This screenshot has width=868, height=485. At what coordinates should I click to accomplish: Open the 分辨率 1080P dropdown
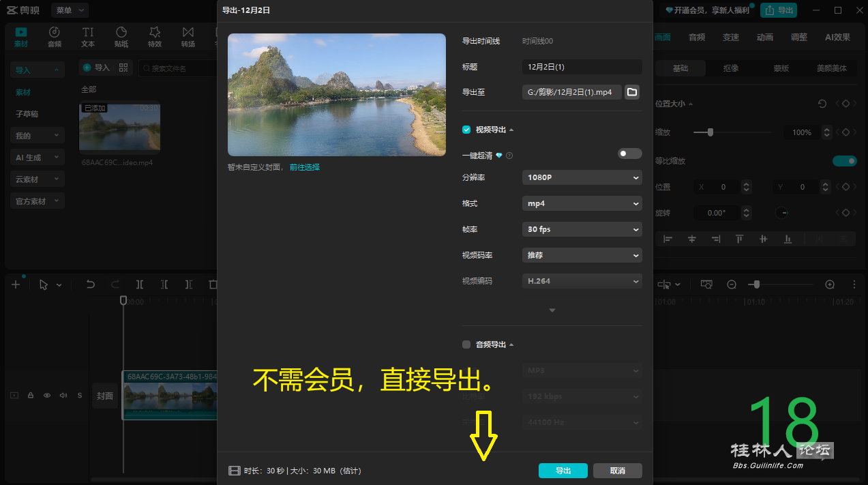pyautogui.click(x=582, y=177)
